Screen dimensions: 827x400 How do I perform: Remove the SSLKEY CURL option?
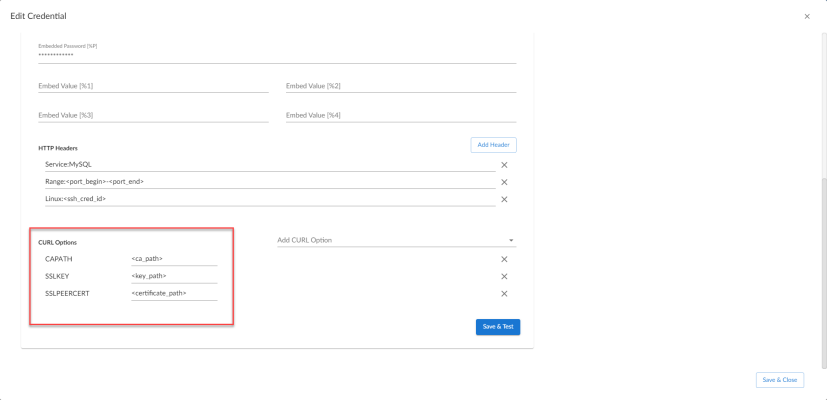click(x=504, y=276)
